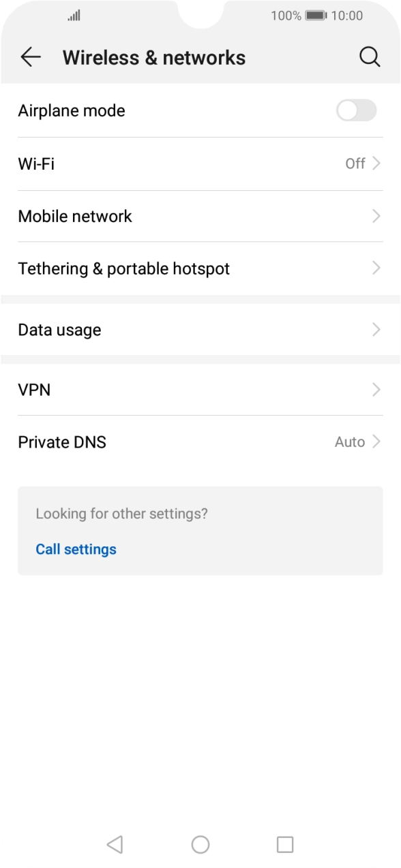
Task: Open the Data usage screen
Action: pos(200,329)
